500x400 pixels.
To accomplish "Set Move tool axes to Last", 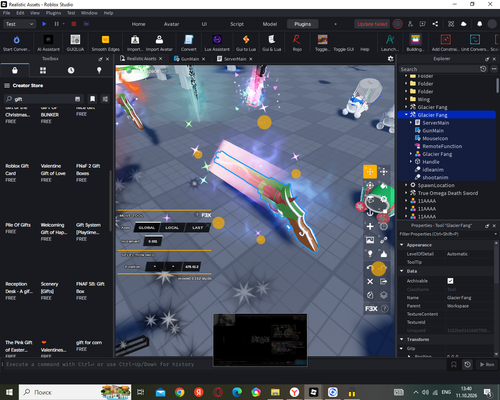I will tap(197, 228).
